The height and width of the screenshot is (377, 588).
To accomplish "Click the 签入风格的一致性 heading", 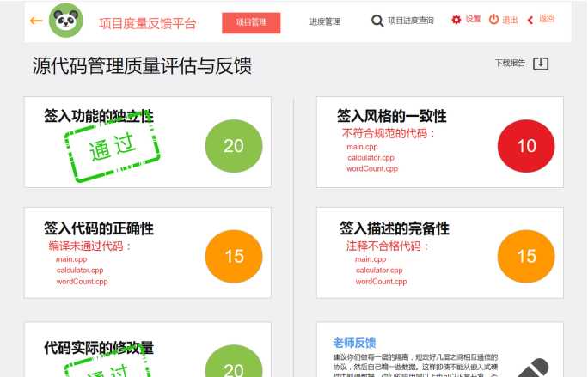I will [391, 116].
